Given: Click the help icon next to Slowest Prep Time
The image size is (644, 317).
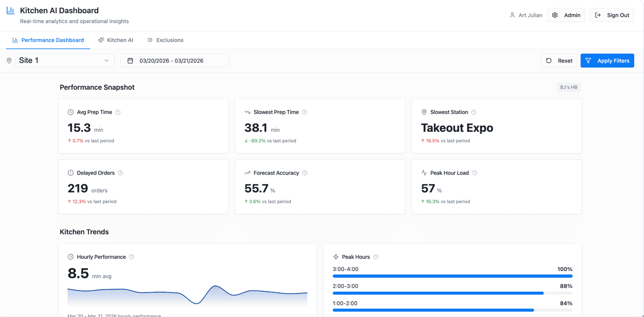Looking at the screenshot, I should (305, 112).
